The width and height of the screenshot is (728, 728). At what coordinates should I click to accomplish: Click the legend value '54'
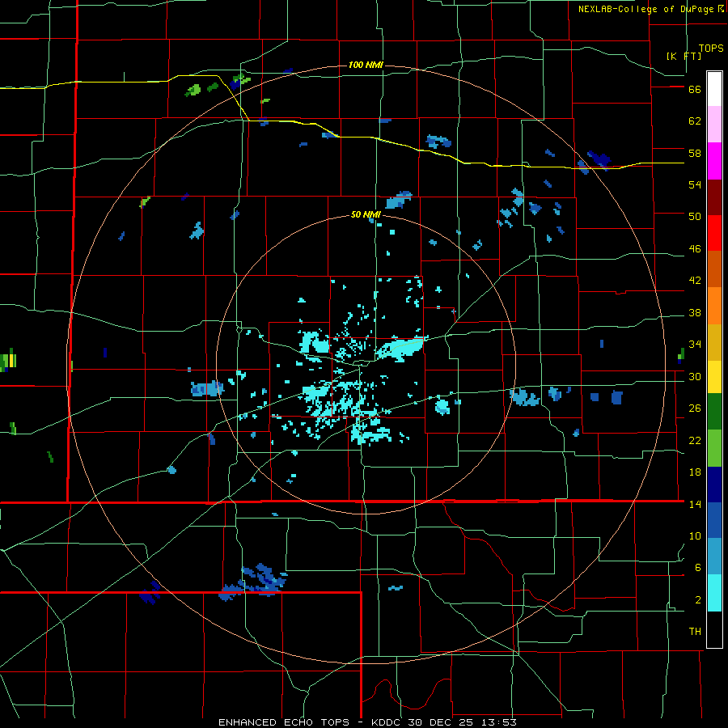coord(695,184)
